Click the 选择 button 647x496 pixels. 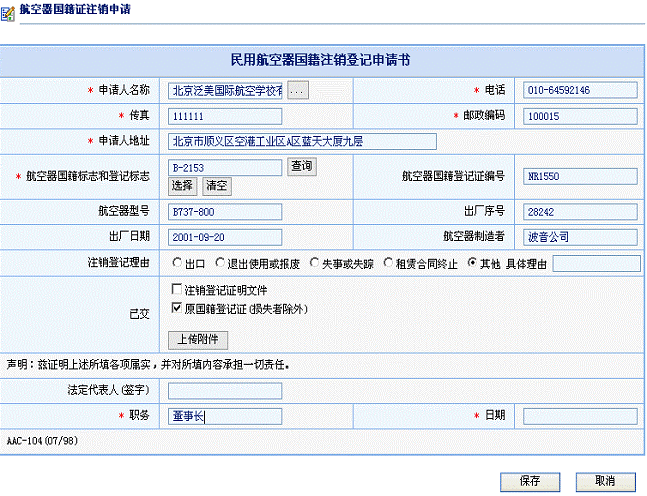click(x=183, y=185)
